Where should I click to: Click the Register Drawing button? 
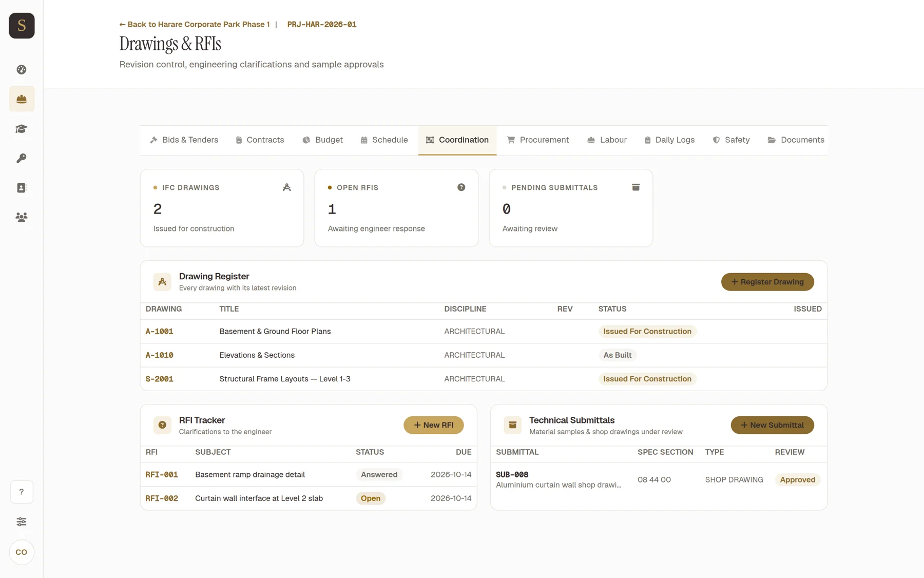[767, 282]
